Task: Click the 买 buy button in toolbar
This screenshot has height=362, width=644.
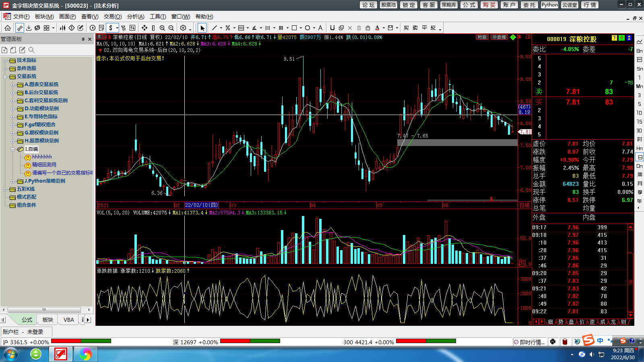Action: pos(406,28)
